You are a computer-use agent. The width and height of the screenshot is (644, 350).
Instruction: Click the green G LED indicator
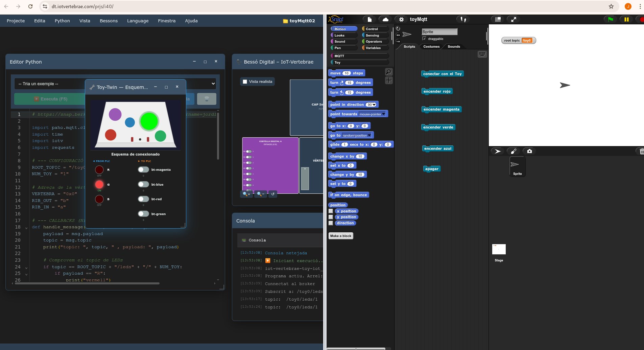99,184
